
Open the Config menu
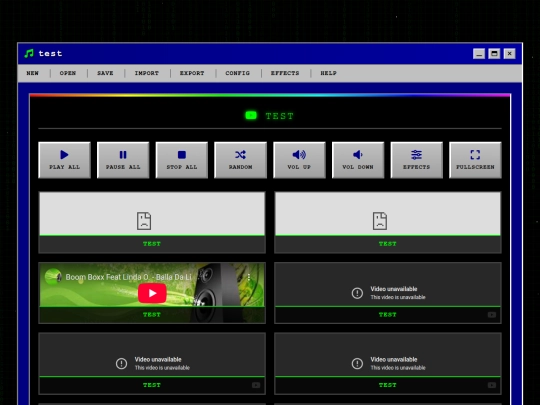coord(237,73)
